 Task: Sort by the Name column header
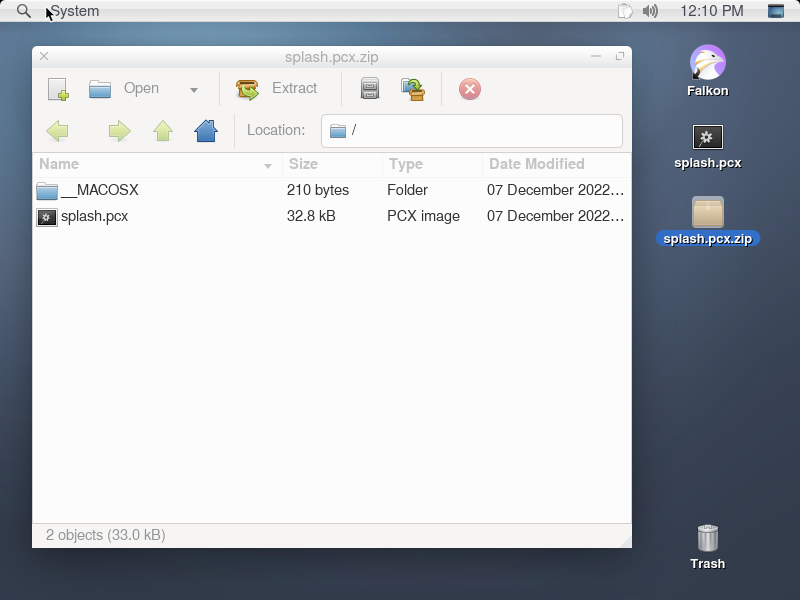pos(157,164)
